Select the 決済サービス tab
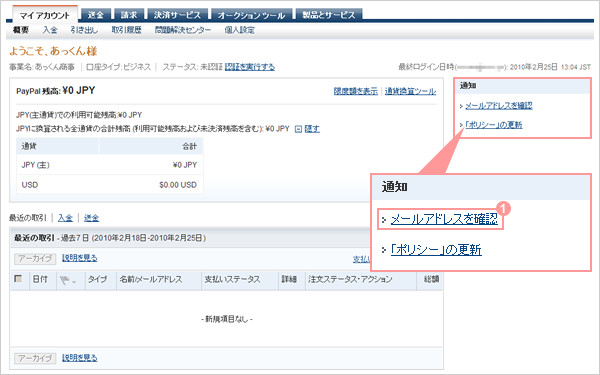Screen dimensions: 600x375 (178, 15)
